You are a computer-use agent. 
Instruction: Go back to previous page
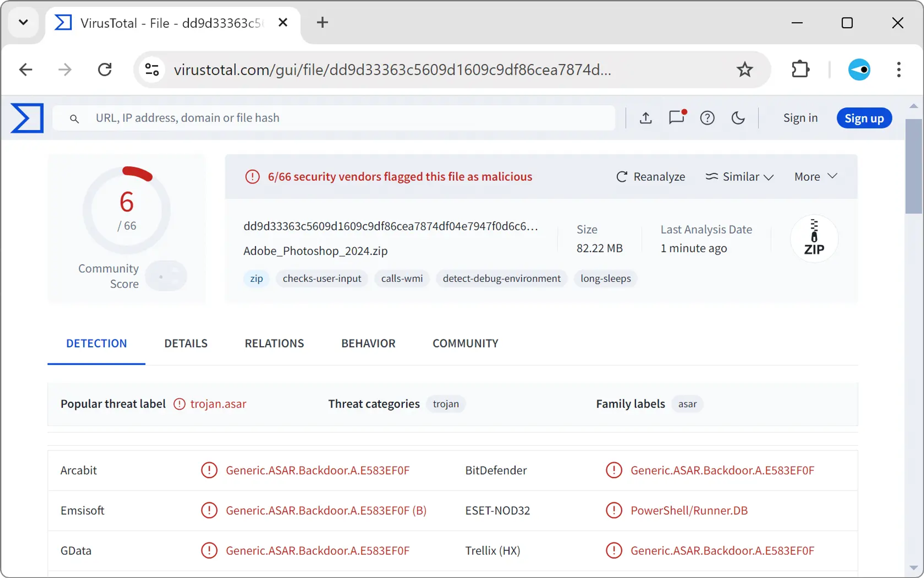point(26,70)
